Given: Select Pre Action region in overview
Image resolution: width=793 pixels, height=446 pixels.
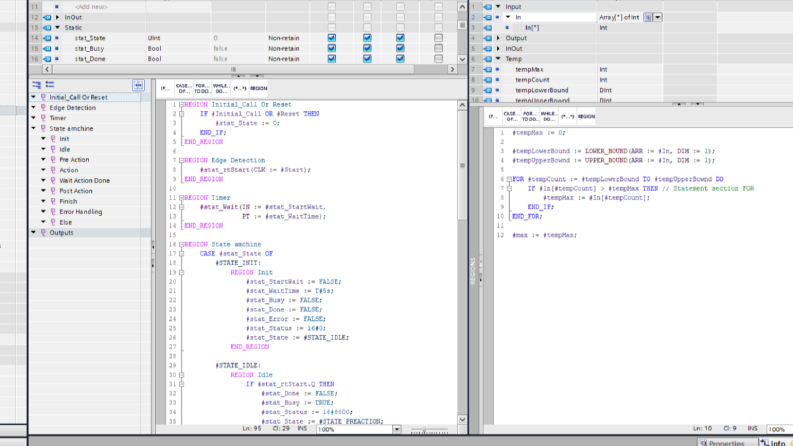Looking at the screenshot, I should pos(74,160).
